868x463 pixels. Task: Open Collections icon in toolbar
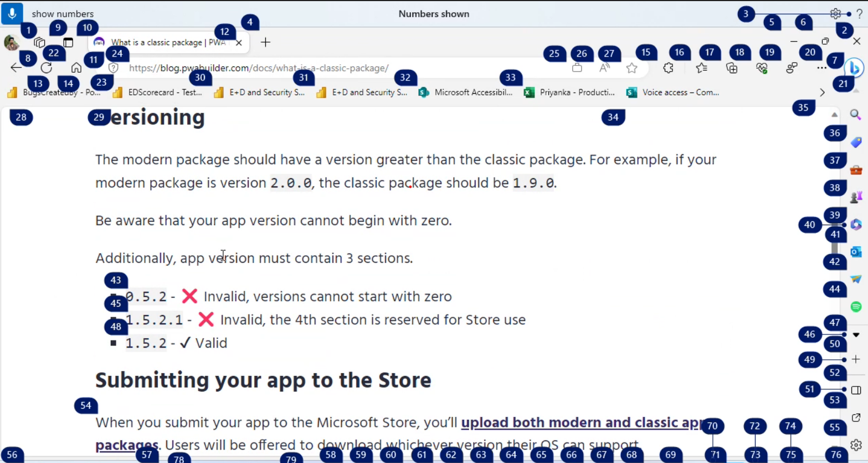pyautogui.click(x=731, y=68)
